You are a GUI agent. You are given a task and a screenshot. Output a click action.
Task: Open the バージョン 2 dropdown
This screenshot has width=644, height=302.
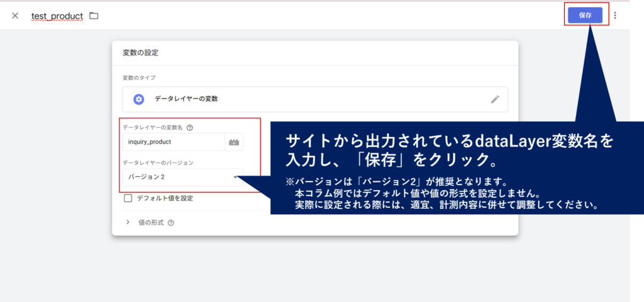tap(182, 177)
